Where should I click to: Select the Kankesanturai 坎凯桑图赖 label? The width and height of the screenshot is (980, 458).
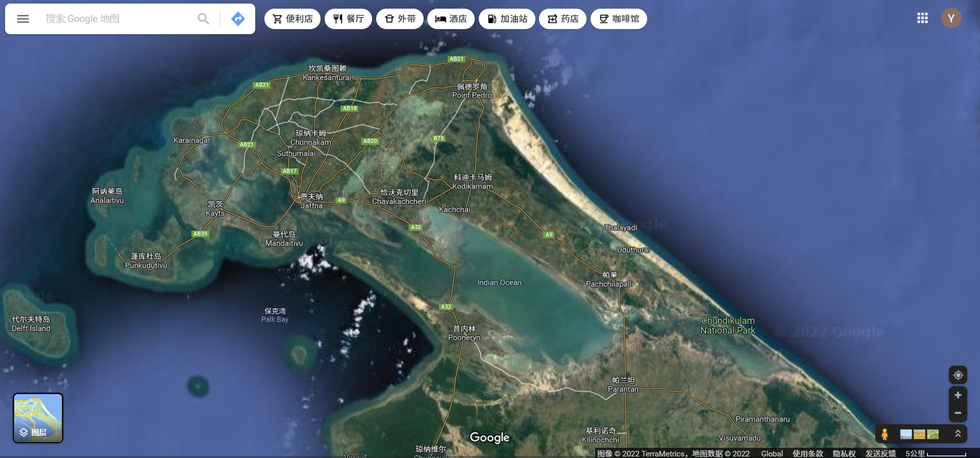[327, 73]
